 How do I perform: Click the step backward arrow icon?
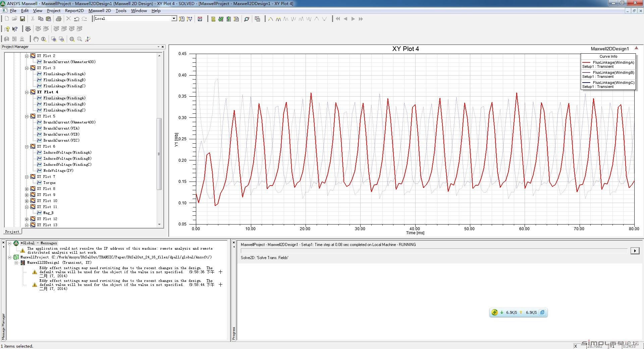tap(345, 19)
